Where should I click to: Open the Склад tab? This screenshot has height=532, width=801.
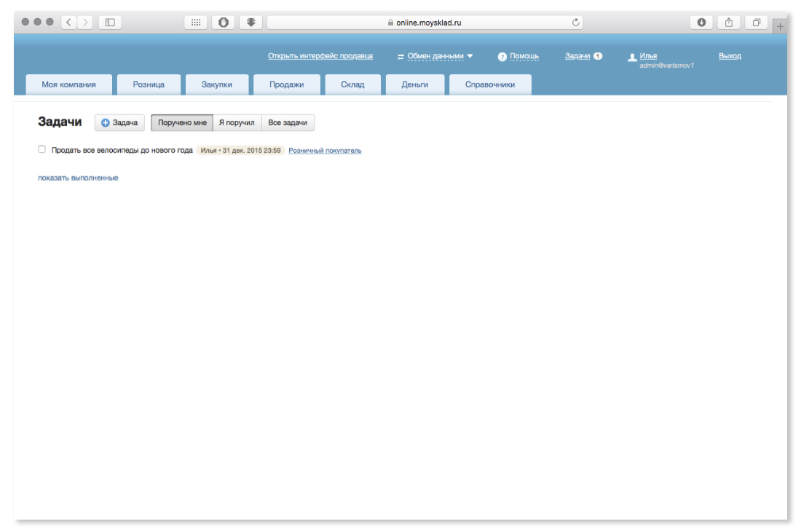tap(352, 84)
